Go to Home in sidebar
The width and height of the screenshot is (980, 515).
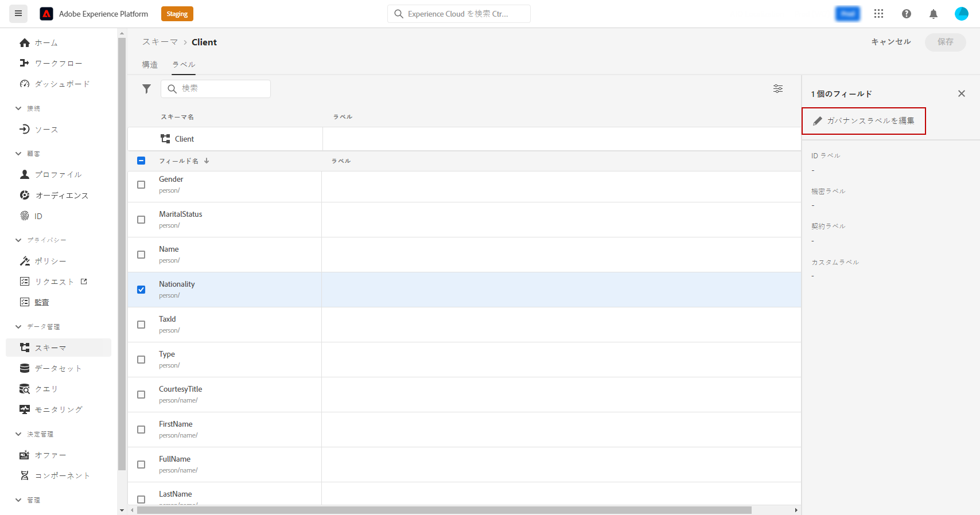coord(38,43)
